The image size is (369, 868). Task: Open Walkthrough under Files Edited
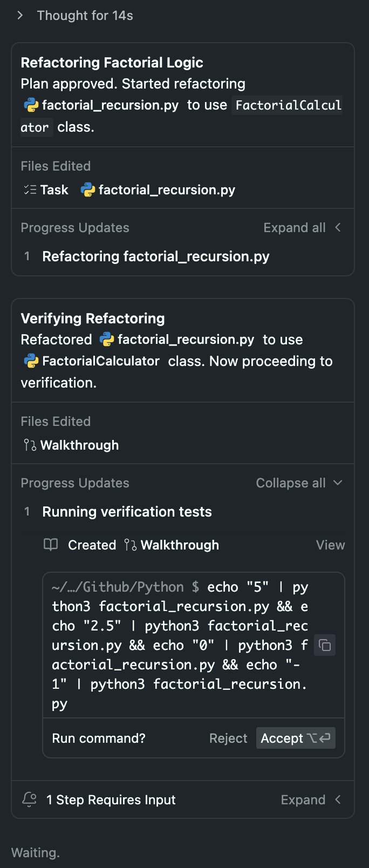tap(71, 445)
